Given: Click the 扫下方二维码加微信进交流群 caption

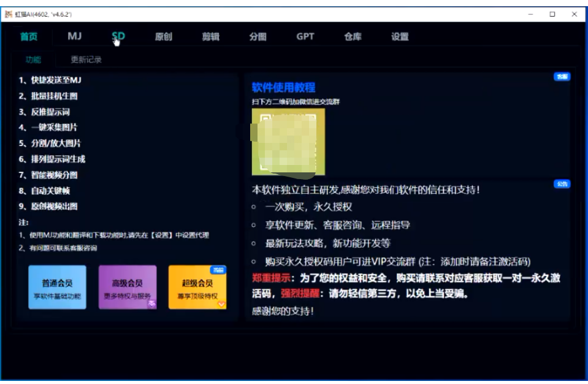Looking at the screenshot, I should [296, 102].
